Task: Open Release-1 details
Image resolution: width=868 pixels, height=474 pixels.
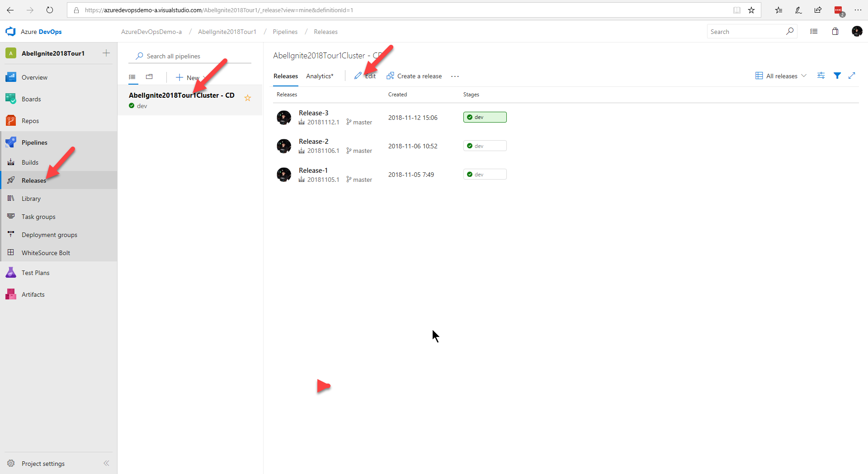Action: [x=313, y=171]
